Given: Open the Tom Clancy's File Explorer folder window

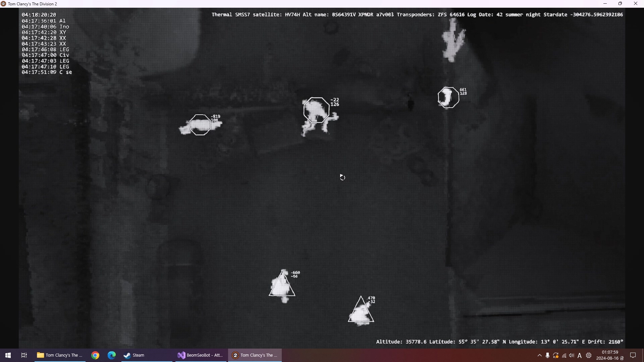Looking at the screenshot, I should 59,355.
